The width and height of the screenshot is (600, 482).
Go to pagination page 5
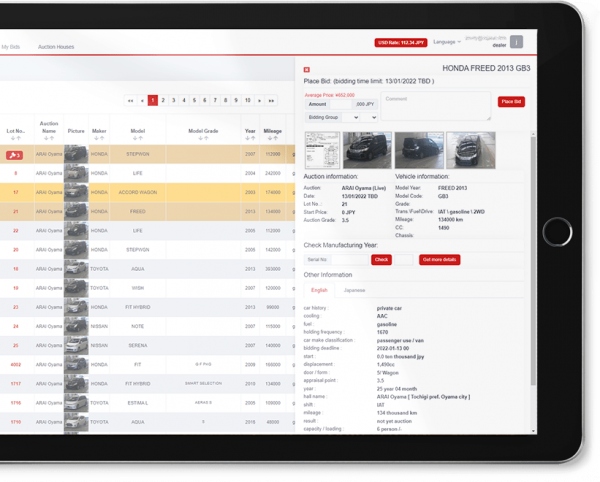pos(194,101)
